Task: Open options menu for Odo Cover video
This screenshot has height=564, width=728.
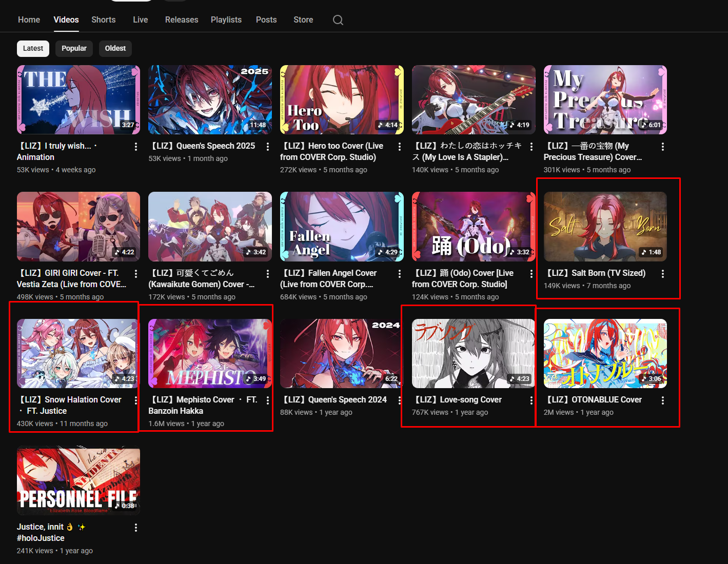Action: pyautogui.click(x=531, y=274)
